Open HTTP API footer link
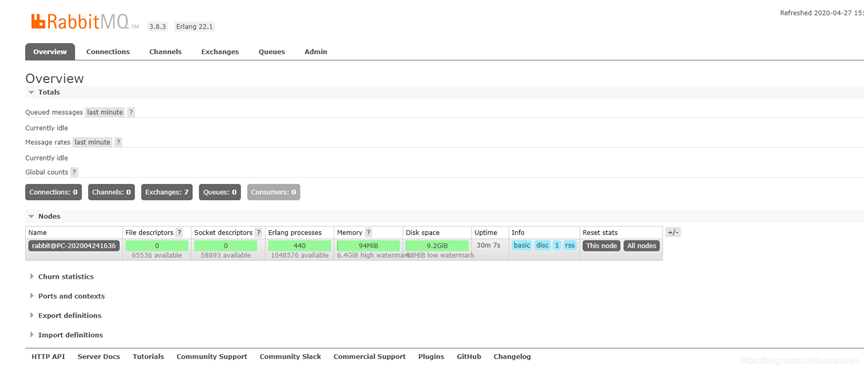The height and width of the screenshot is (370, 864). [x=48, y=357]
